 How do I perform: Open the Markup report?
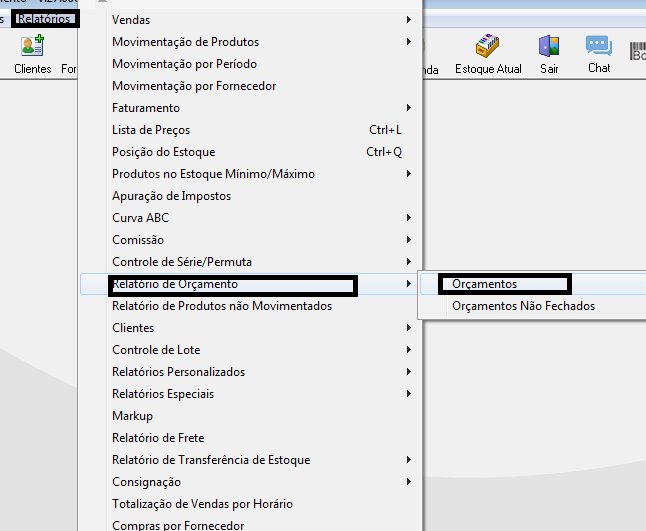pyautogui.click(x=250, y=416)
